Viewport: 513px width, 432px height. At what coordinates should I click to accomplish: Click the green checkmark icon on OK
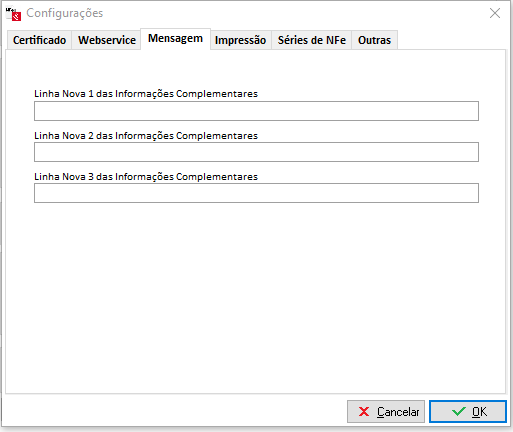tap(459, 412)
